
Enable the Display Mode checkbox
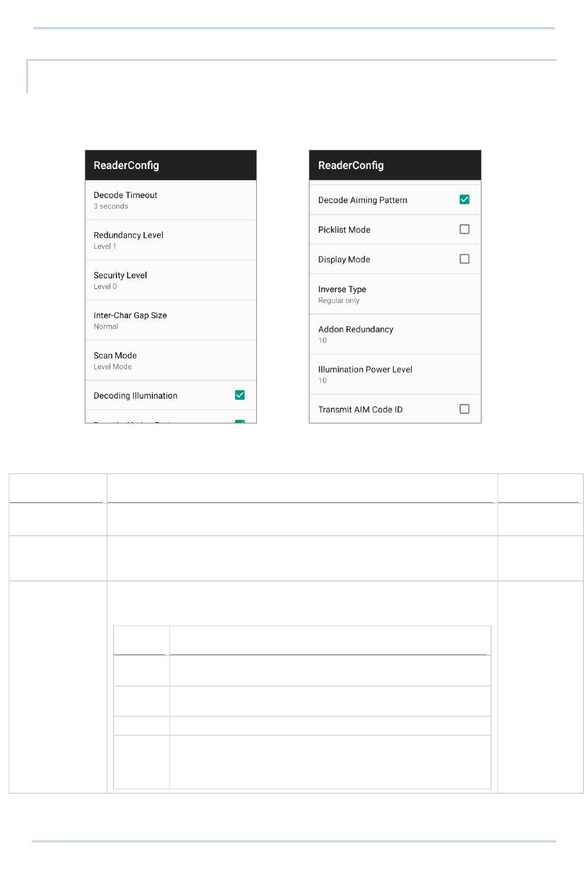[x=464, y=259]
